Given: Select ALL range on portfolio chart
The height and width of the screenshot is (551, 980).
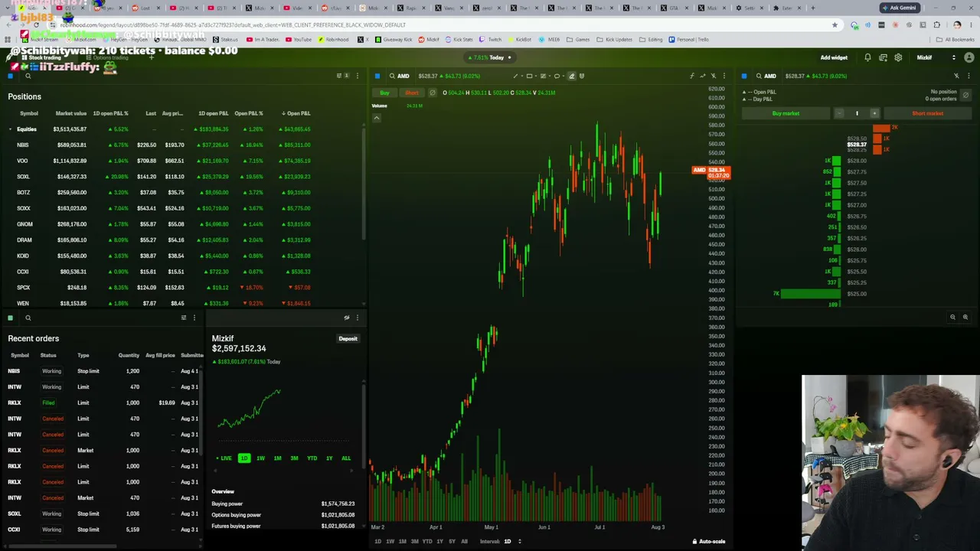Looking at the screenshot, I should 346,458.
